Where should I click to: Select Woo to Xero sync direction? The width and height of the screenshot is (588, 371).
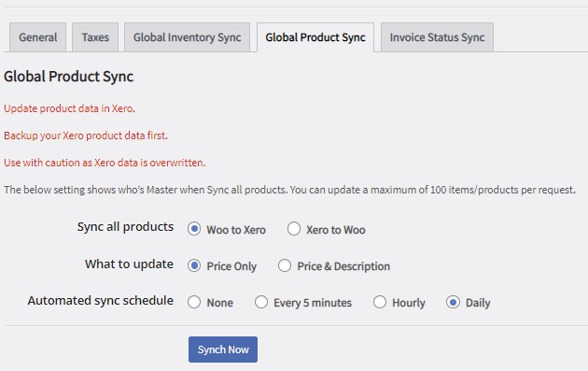[x=194, y=229]
